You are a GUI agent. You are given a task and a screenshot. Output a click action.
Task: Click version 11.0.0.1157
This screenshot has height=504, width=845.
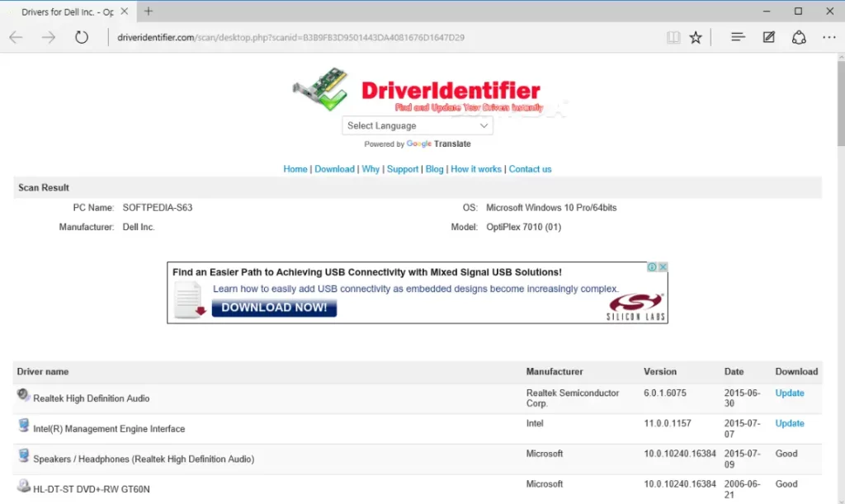(x=667, y=423)
